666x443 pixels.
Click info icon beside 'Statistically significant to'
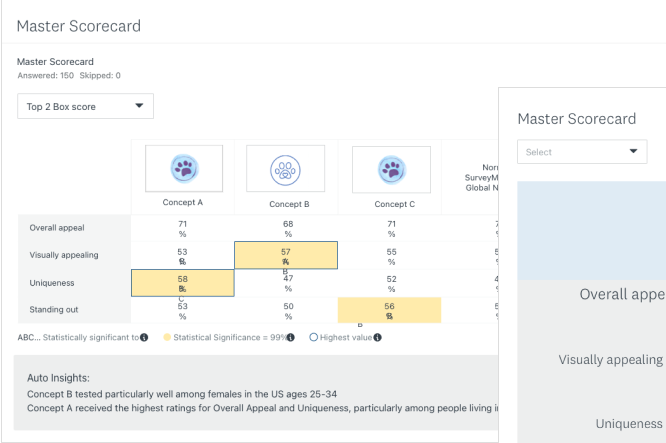[x=145, y=337]
